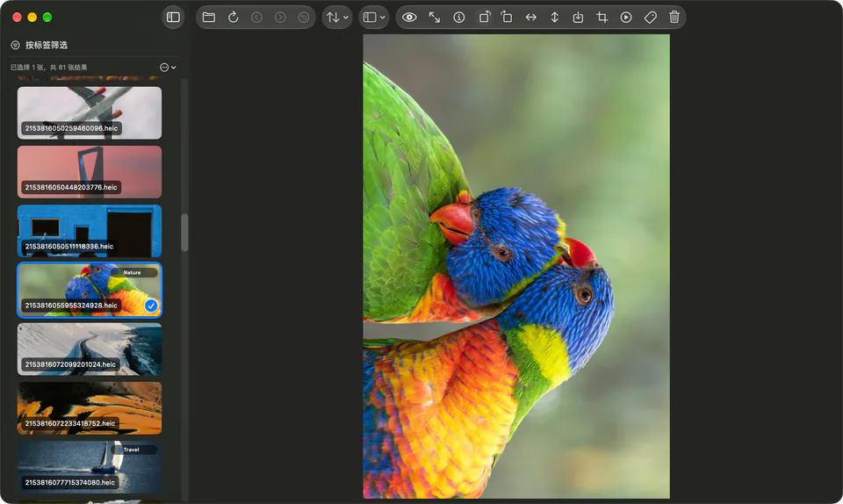This screenshot has height=504, width=843.
Task: Toggle sidebar visibility button
Action: tap(173, 18)
